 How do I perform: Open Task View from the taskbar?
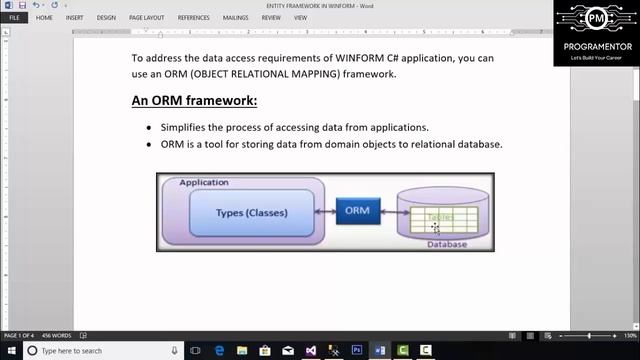(x=196, y=351)
